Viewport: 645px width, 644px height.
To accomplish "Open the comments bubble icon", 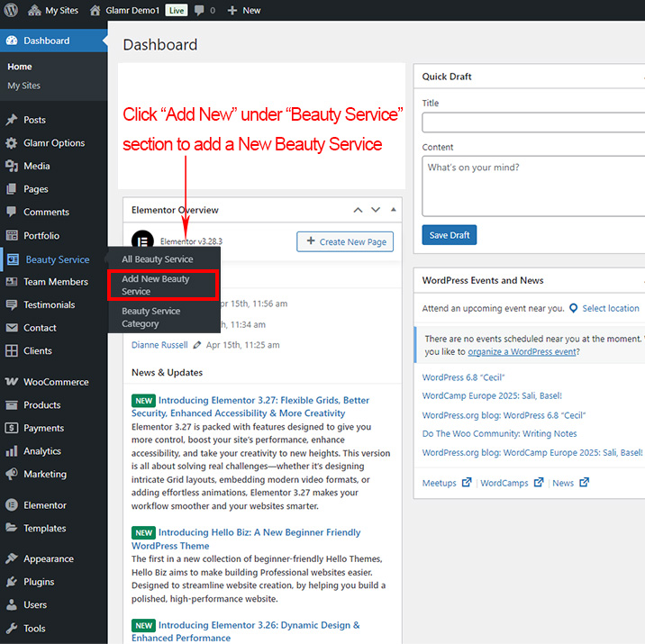I will (199, 10).
